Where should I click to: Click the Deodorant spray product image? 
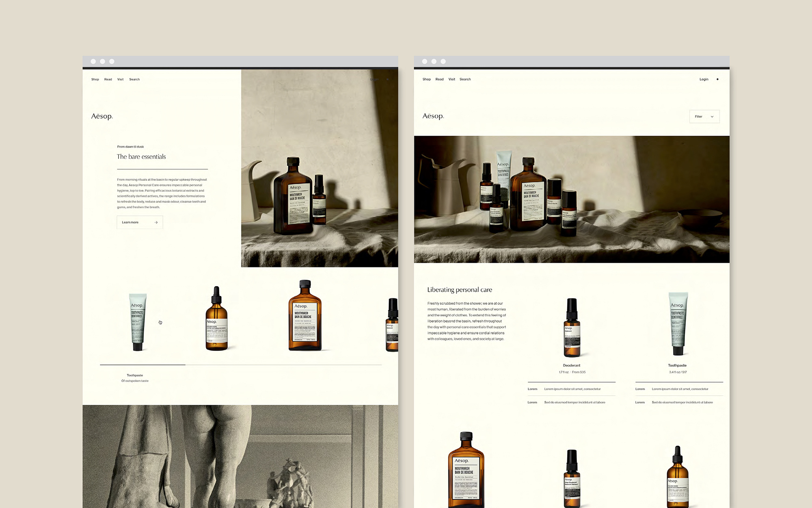click(572, 328)
